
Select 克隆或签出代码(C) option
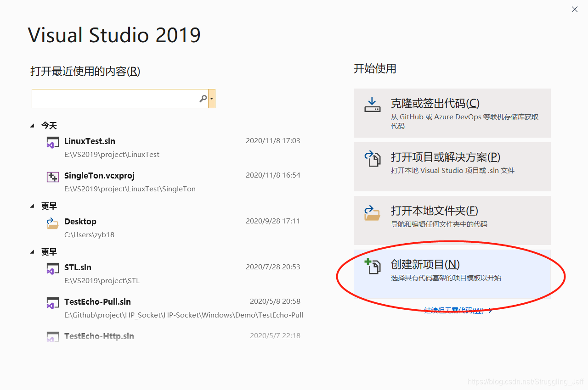(452, 113)
